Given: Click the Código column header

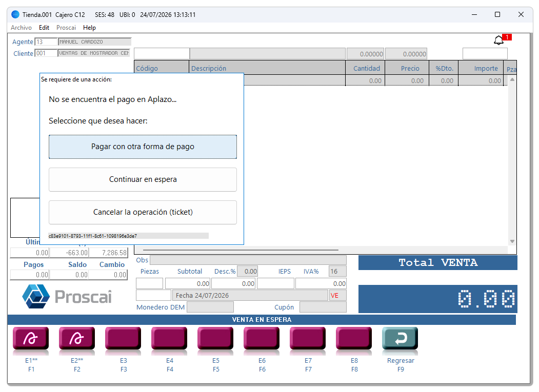Looking at the screenshot, I should click(x=162, y=68).
